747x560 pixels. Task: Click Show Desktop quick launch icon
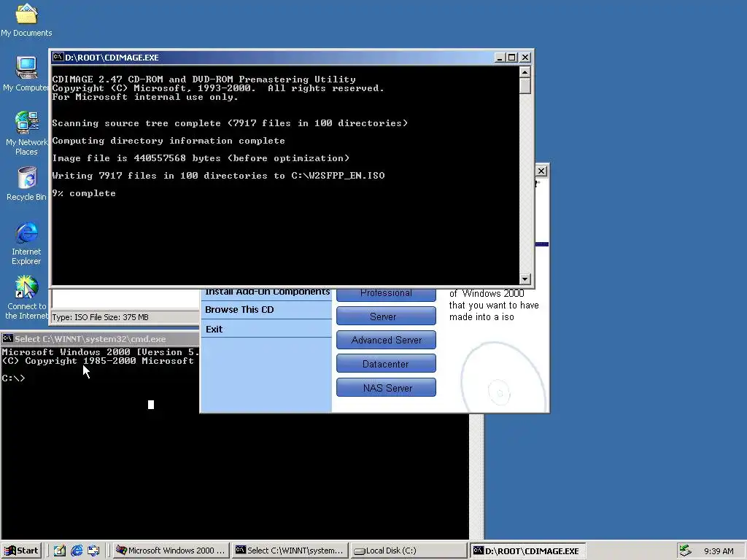coord(60,551)
